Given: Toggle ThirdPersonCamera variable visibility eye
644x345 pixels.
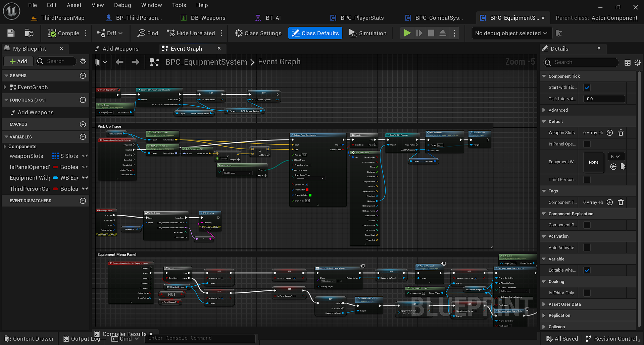Looking at the screenshot, I should (x=85, y=189).
